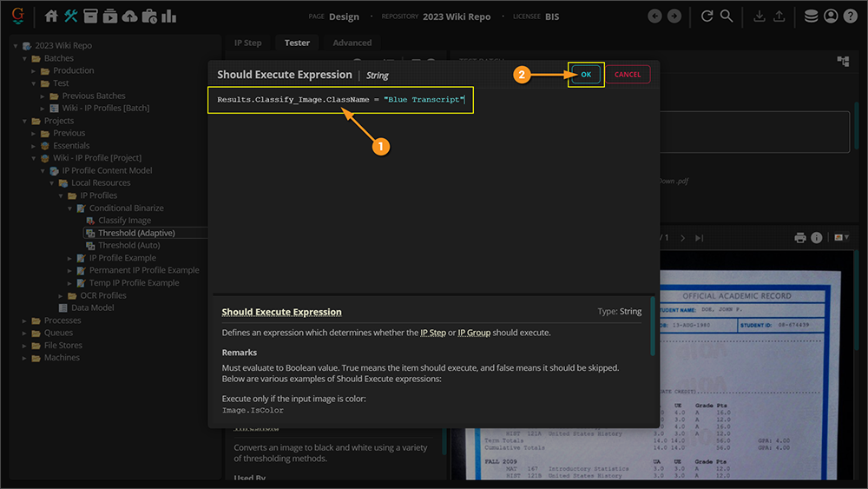Image resolution: width=868 pixels, height=489 pixels.
Task: Click the download icon in the top bar
Action: click(759, 16)
